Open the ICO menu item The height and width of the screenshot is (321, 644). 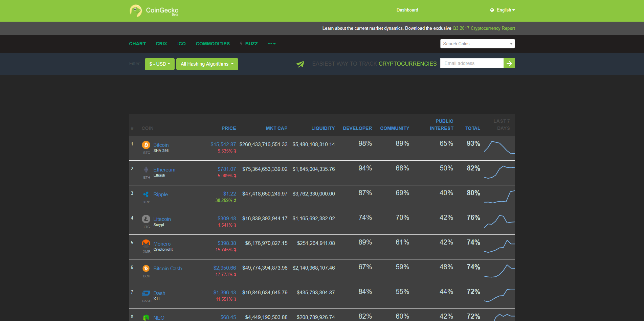[x=181, y=44]
